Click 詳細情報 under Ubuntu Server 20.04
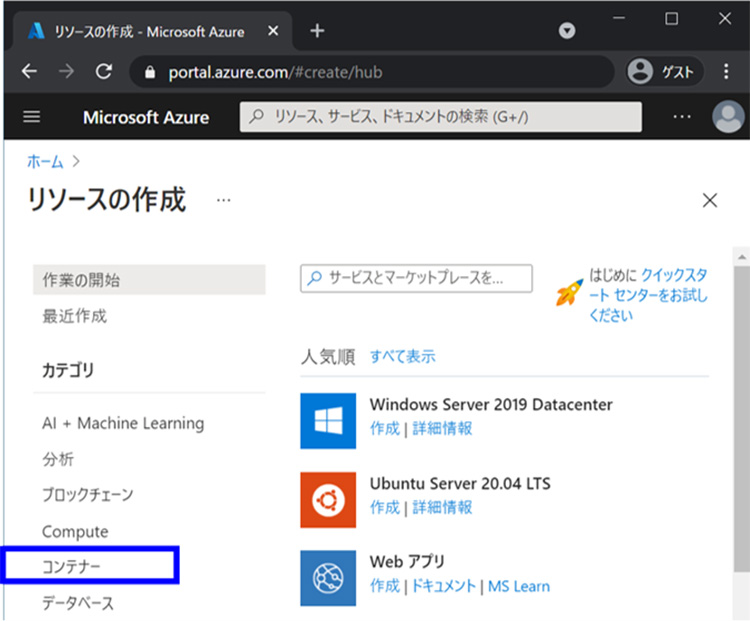 [x=442, y=508]
